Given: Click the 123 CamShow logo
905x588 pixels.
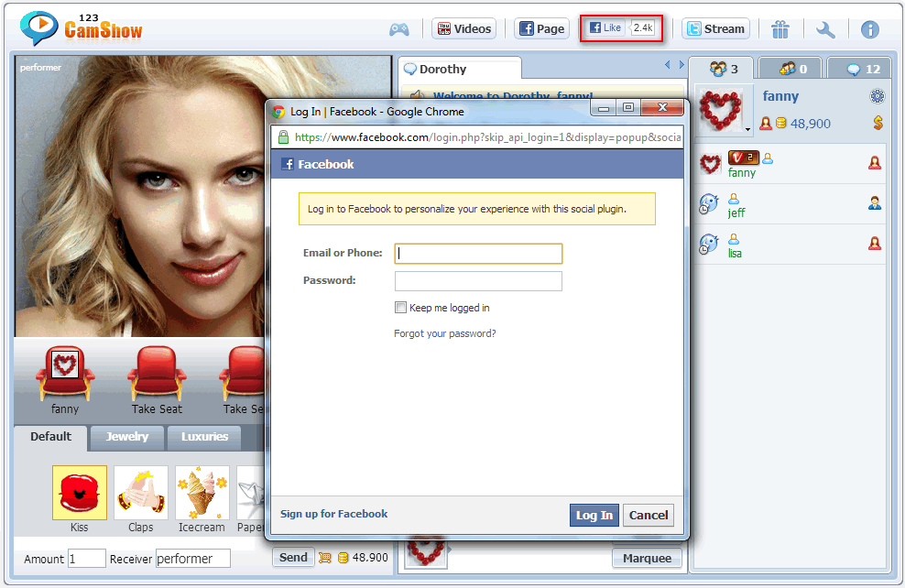Looking at the screenshot, I should click(x=81, y=27).
